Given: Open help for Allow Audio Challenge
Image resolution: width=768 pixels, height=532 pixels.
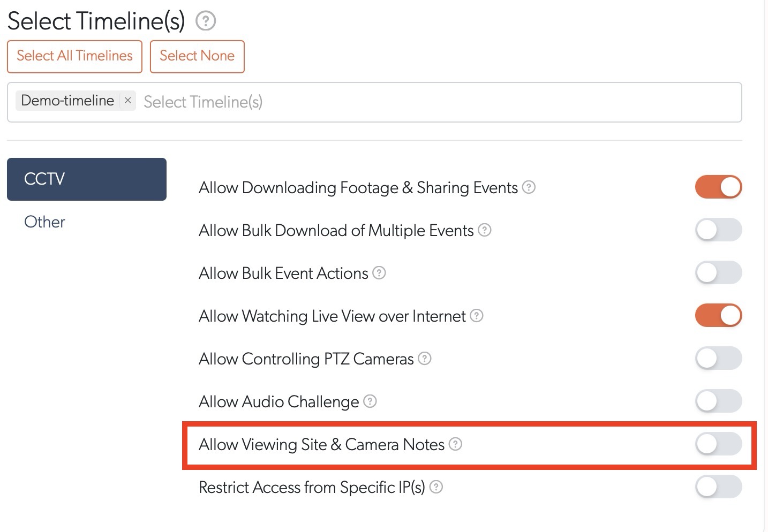Looking at the screenshot, I should click(x=370, y=401).
